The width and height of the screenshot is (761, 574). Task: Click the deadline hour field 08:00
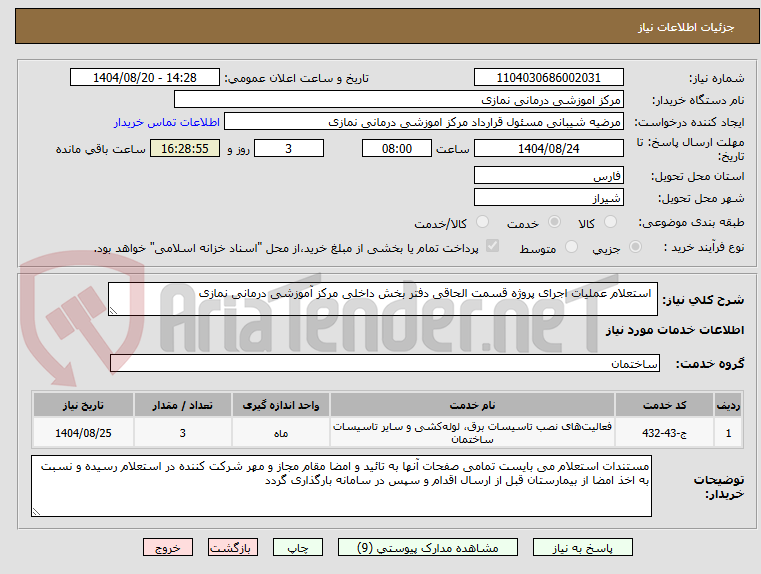pos(397,148)
